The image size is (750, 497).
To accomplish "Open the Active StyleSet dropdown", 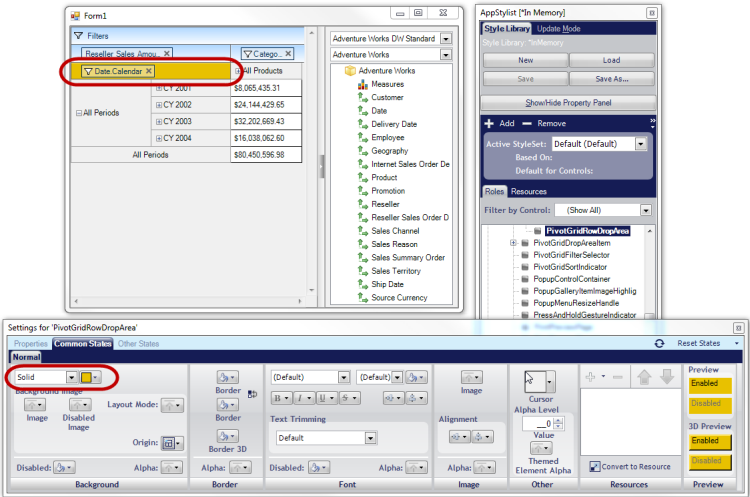I will (x=640, y=144).
